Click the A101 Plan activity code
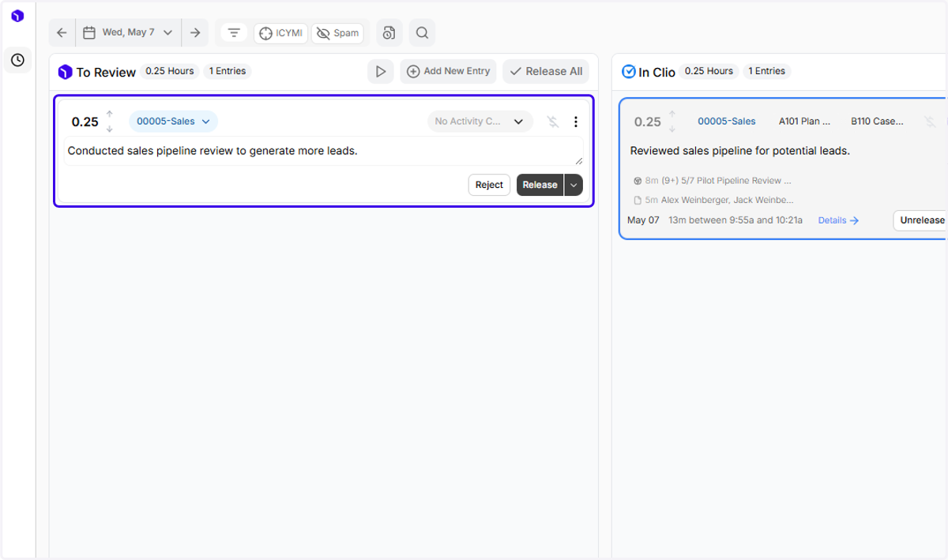Image resolution: width=948 pixels, height=560 pixels. coord(804,122)
